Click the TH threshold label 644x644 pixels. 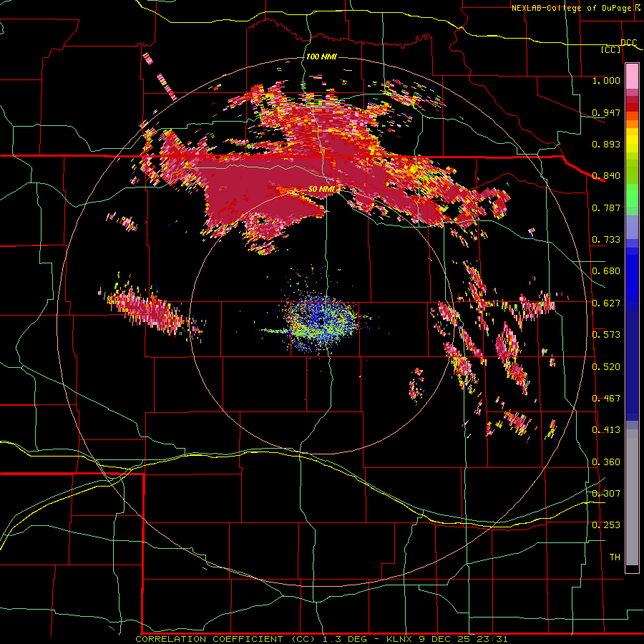click(x=615, y=557)
